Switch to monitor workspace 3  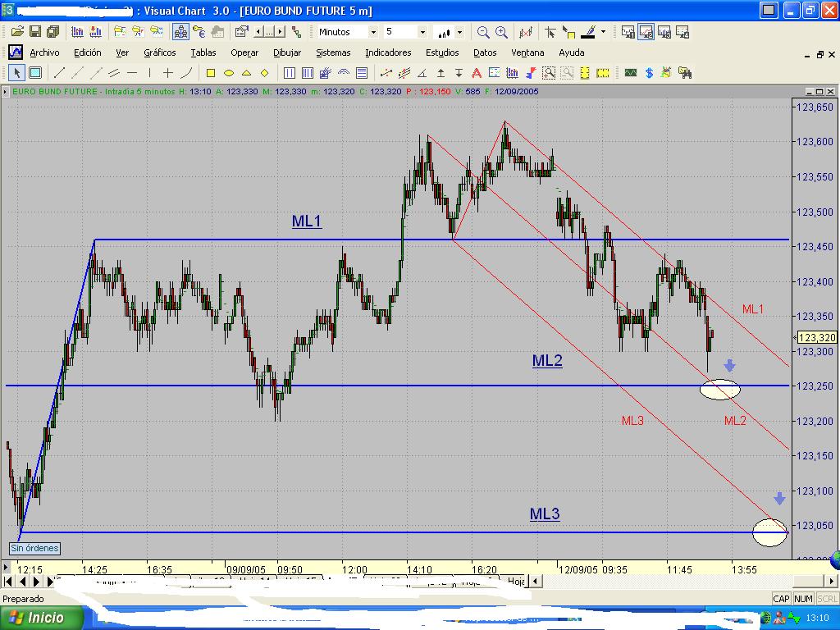click(664, 32)
